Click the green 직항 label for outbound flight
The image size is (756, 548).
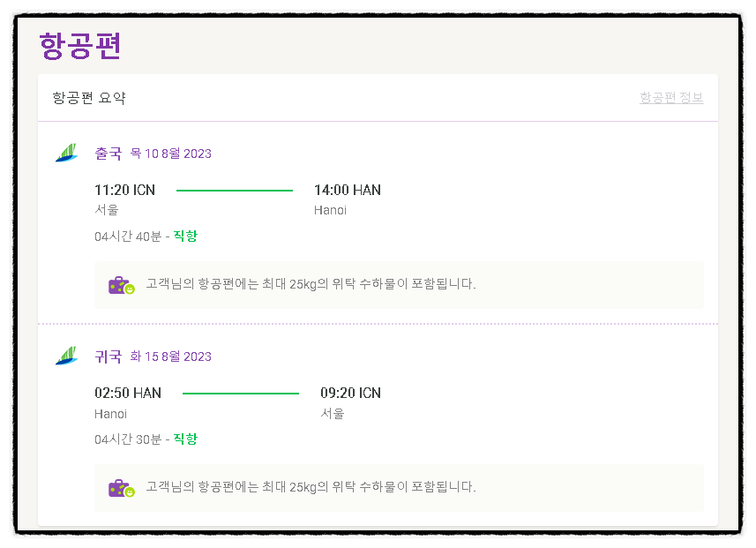(x=185, y=236)
